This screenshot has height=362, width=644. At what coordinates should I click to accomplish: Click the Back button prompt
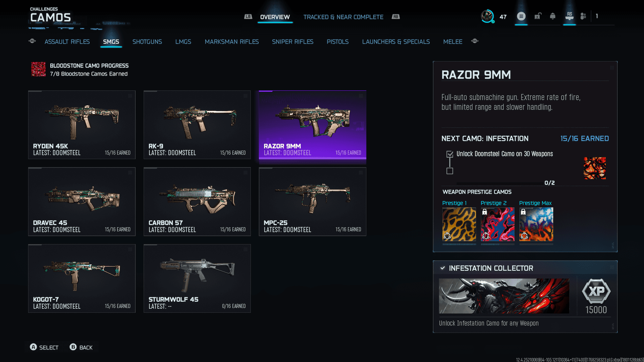pyautogui.click(x=81, y=347)
